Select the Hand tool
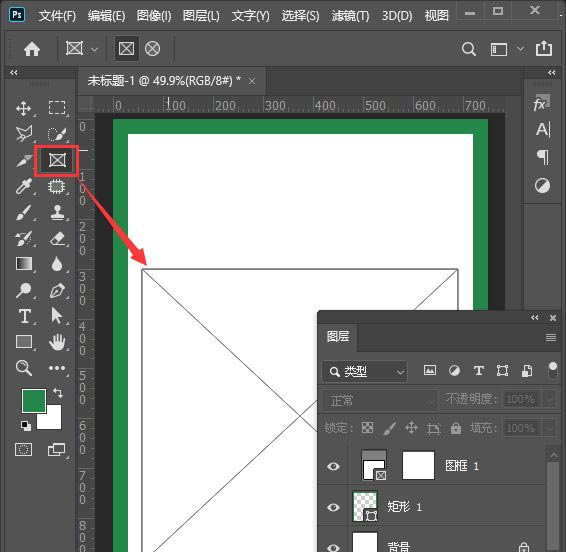 [x=57, y=342]
